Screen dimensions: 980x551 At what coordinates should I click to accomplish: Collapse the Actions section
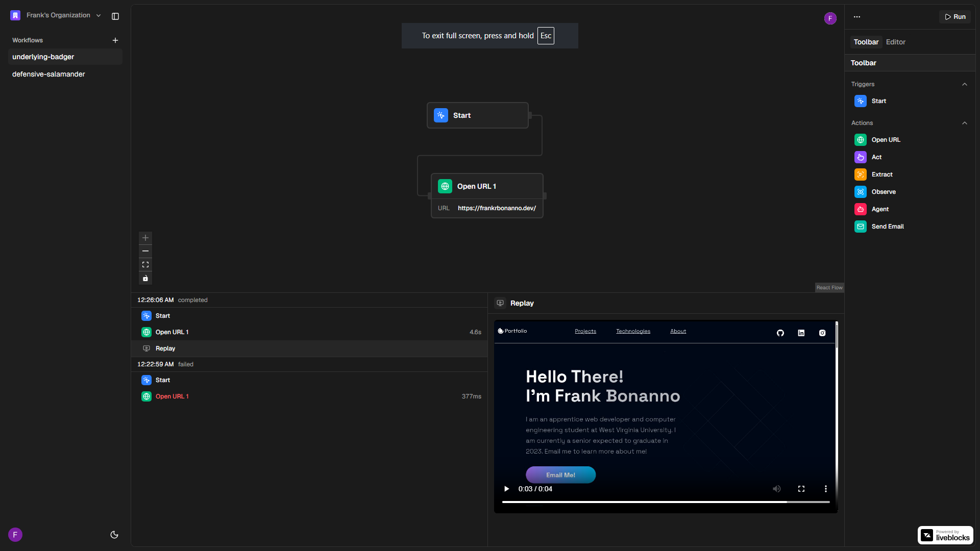point(965,123)
